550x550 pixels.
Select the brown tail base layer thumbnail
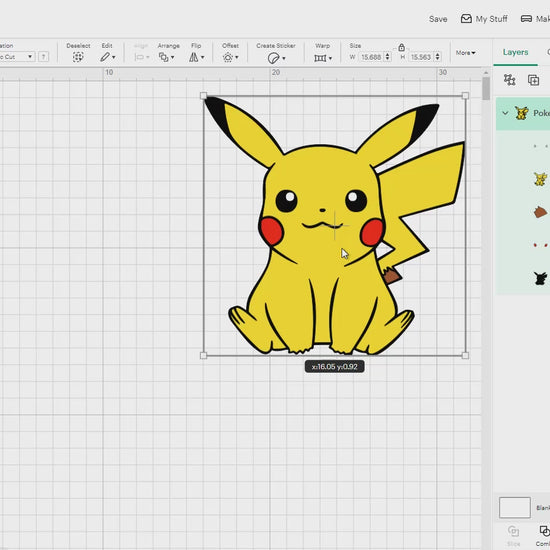(x=540, y=212)
